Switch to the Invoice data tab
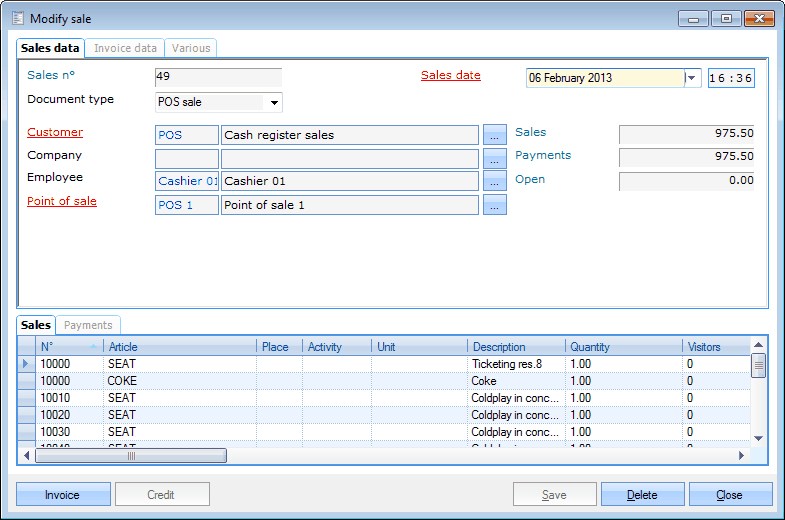Screen dimensions: 785x520 tap(125, 48)
